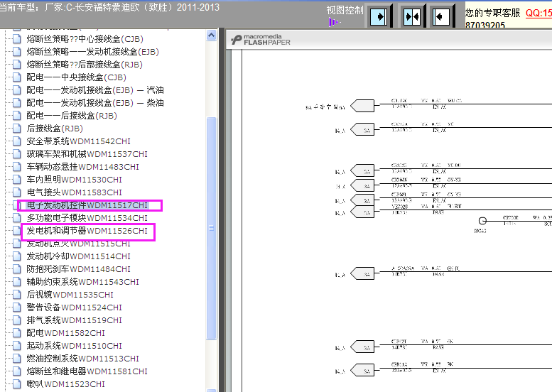Click the tree panel scrollbar thumb

211,228
